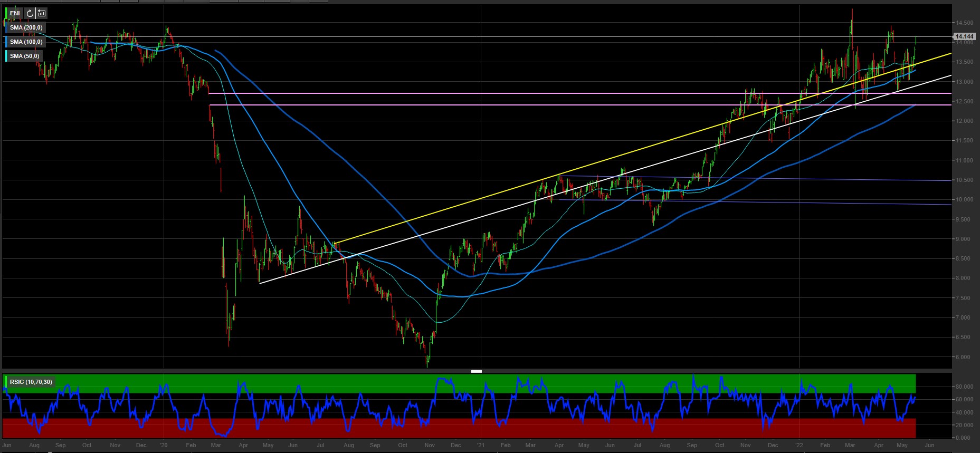The image size is (980, 453).
Task: Grab the pane divider handle above RSI panel
Action: tap(477, 371)
